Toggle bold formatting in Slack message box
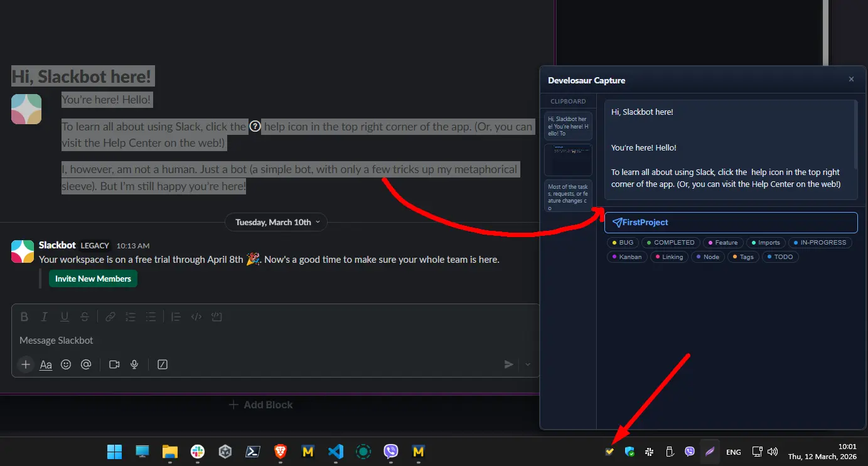The image size is (868, 466). point(24,317)
